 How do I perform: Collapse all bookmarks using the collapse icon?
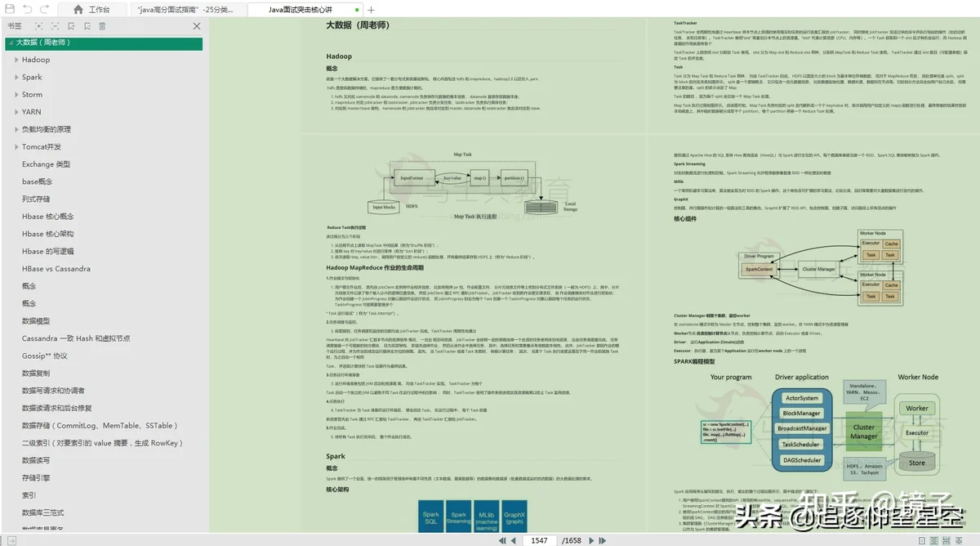coord(54,26)
